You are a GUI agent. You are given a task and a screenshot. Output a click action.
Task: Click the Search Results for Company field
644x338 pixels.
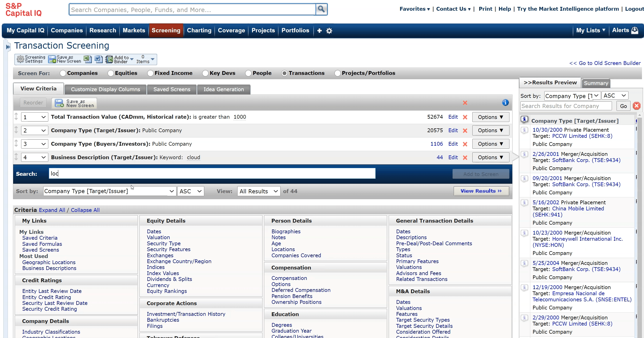tap(566, 106)
